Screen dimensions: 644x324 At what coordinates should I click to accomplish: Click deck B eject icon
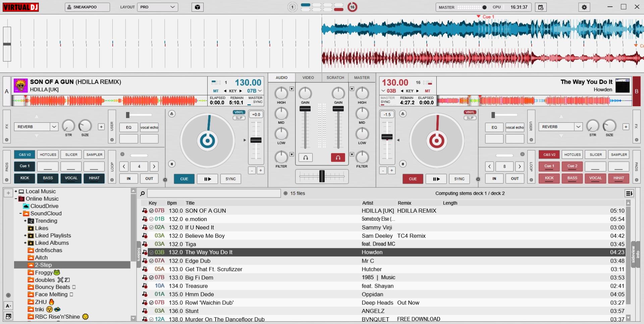pos(403,114)
